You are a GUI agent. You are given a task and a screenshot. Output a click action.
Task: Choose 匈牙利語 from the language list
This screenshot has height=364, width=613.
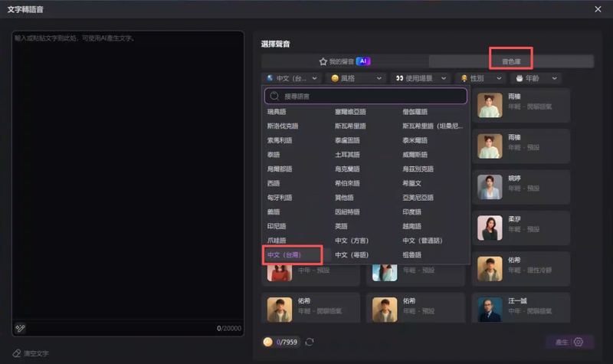coord(280,198)
